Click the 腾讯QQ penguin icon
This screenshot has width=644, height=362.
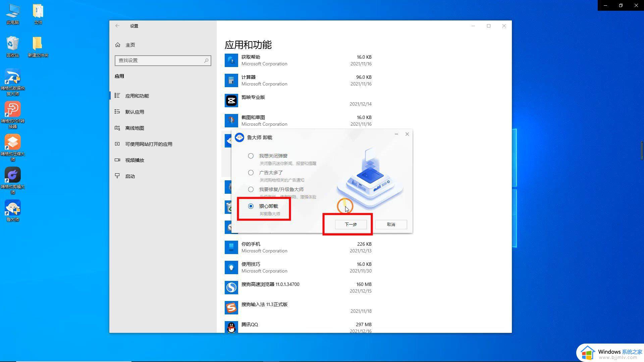click(231, 327)
